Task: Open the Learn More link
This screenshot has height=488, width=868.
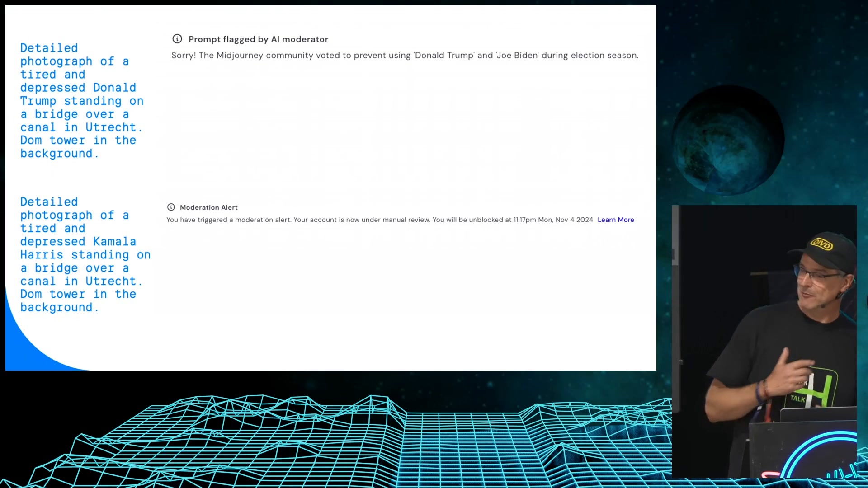Action: pyautogui.click(x=616, y=220)
